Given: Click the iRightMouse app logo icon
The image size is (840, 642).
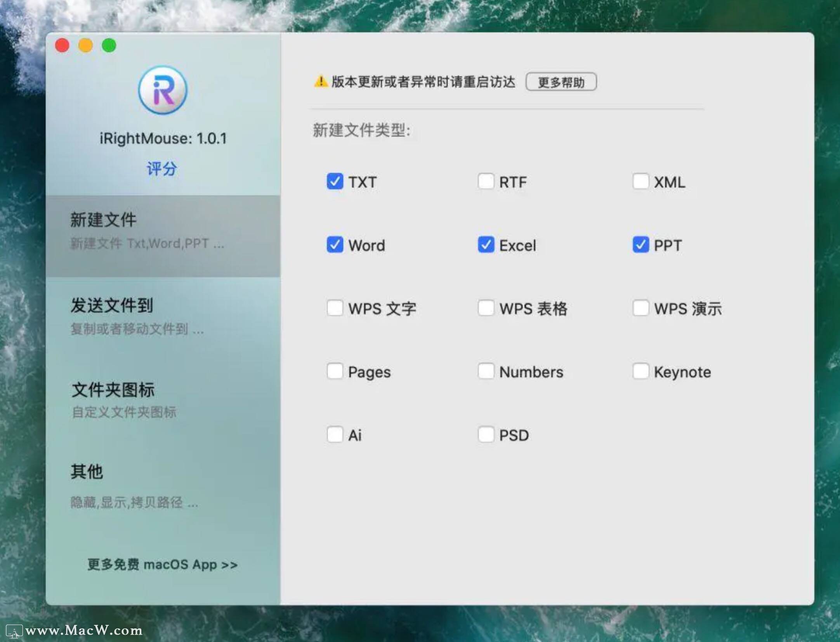Looking at the screenshot, I should coord(163,90).
